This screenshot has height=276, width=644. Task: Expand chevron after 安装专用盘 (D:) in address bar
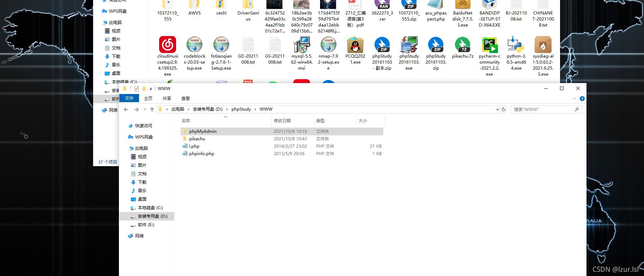click(x=227, y=109)
